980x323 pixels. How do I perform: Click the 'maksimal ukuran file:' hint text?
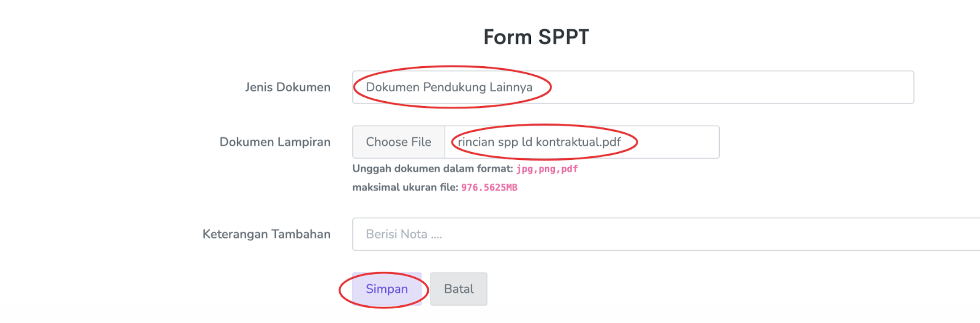click(x=405, y=187)
